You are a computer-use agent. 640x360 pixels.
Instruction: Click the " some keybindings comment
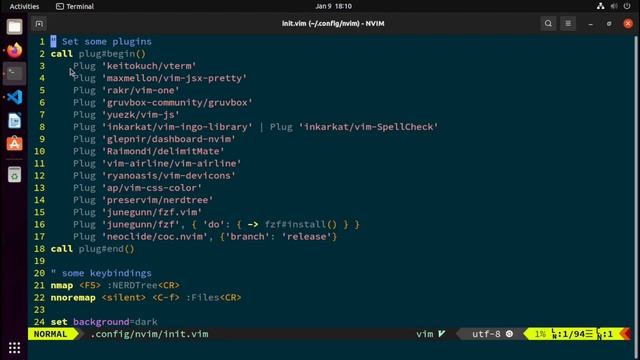point(101,273)
